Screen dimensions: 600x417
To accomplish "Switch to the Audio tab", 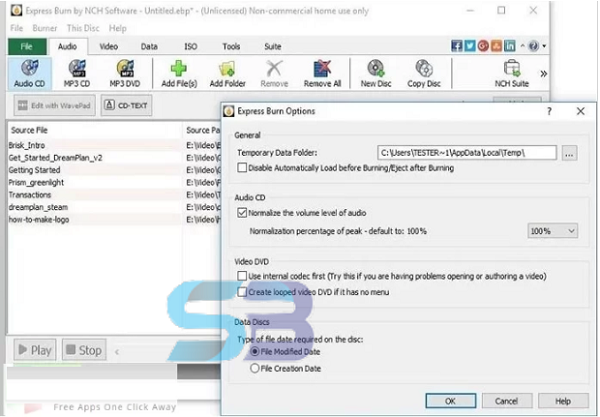I will [x=67, y=47].
